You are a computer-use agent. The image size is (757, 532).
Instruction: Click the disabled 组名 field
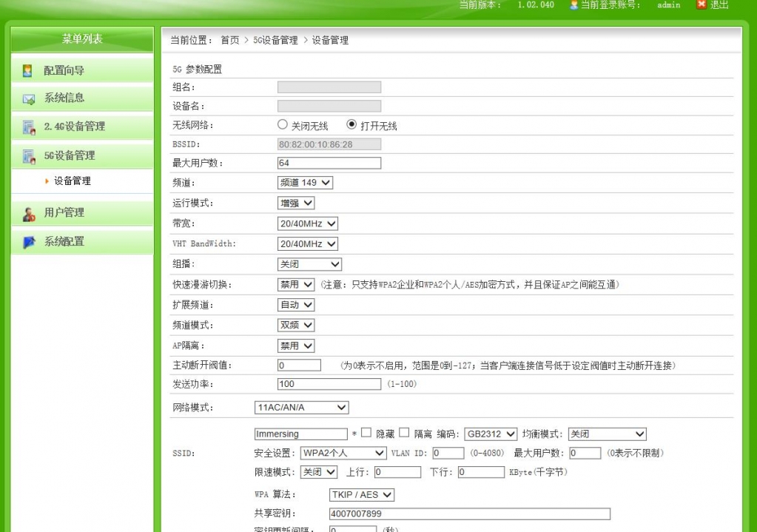pos(329,87)
